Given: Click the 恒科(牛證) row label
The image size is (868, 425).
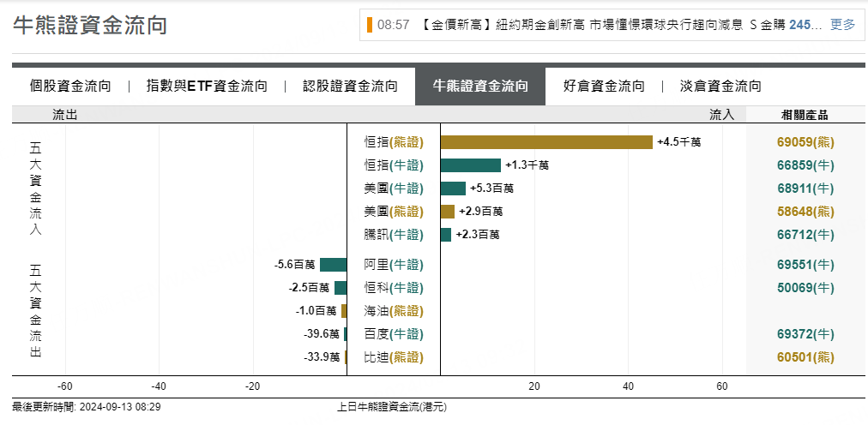Looking at the screenshot, I should (393, 288).
